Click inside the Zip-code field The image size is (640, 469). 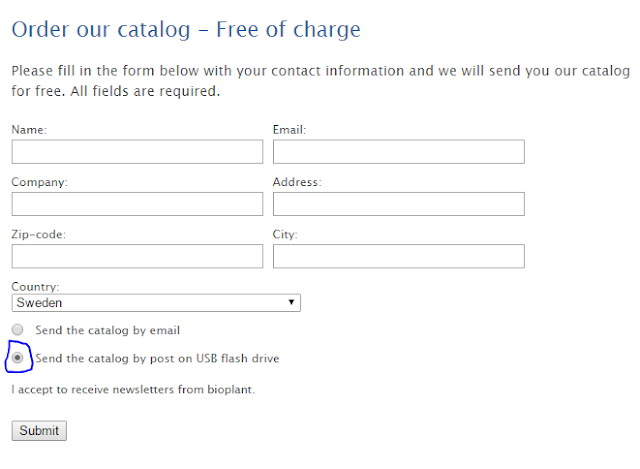tap(137, 256)
